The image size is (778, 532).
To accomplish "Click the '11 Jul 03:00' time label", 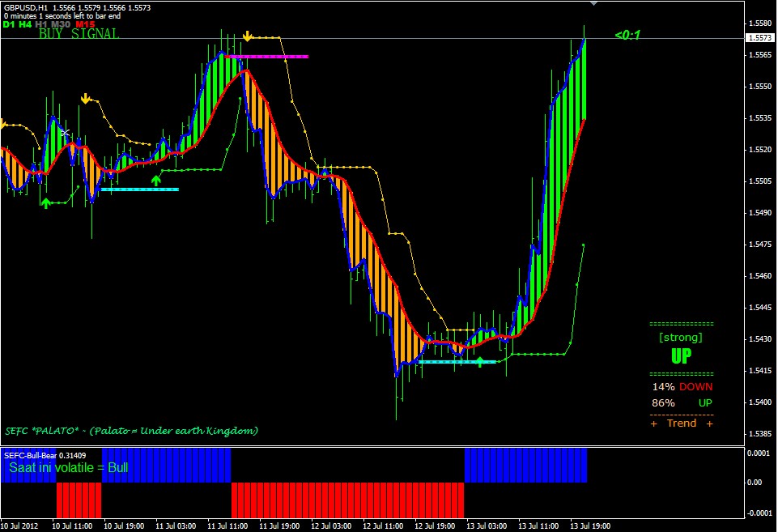I will [x=176, y=526].
